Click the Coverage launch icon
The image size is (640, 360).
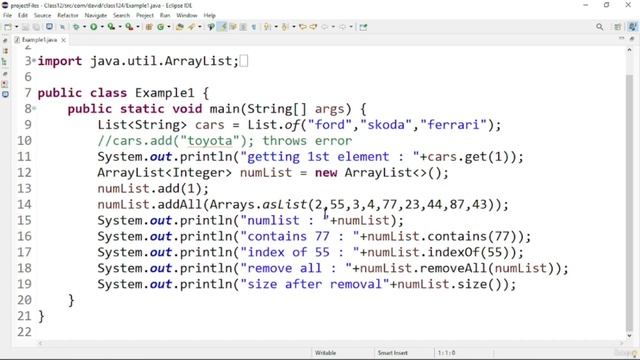pyautogui.click(x=111, y=27)
